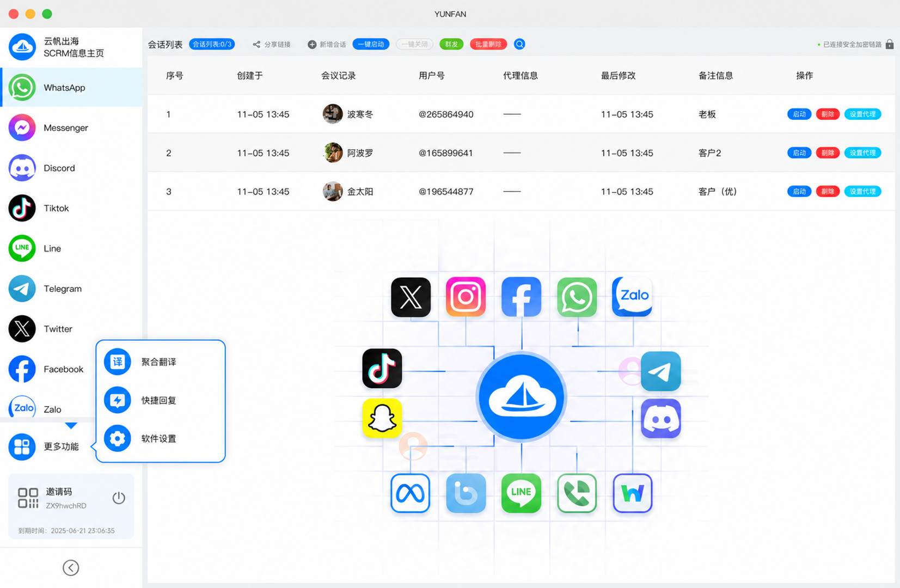This screenshot has width=900, height=588.
Task: Switch to Tiktok in the sidebar
Action: click(71, 208)
